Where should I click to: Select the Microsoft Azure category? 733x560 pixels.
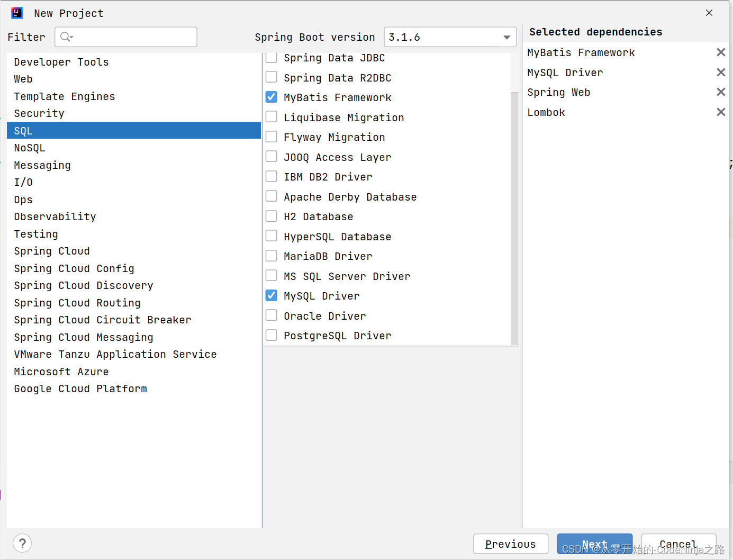click(134, 372)
